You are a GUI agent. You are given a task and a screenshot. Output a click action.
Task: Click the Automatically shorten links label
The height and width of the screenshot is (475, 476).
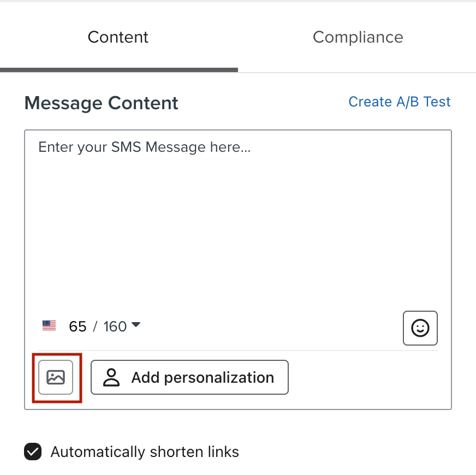(145, 452)
